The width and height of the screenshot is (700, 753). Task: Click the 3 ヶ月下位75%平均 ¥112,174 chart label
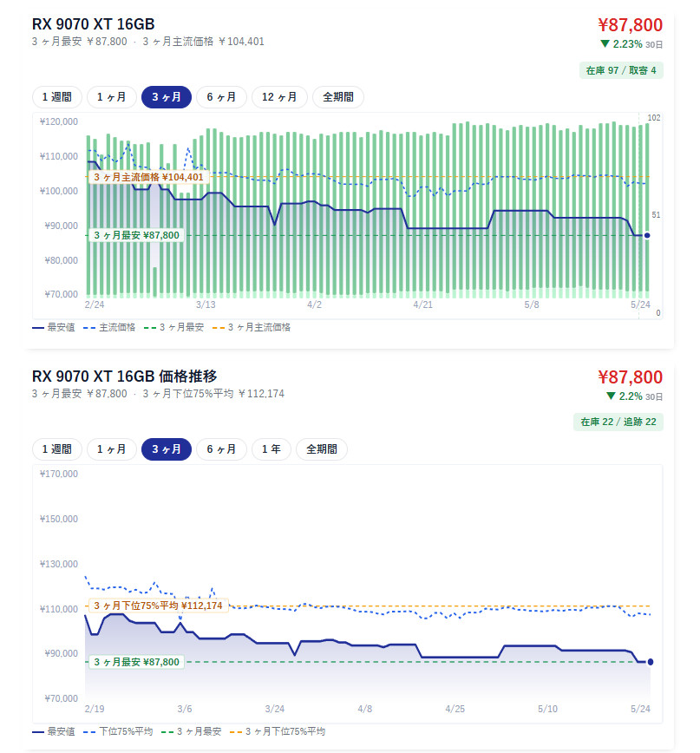(158, 606)
